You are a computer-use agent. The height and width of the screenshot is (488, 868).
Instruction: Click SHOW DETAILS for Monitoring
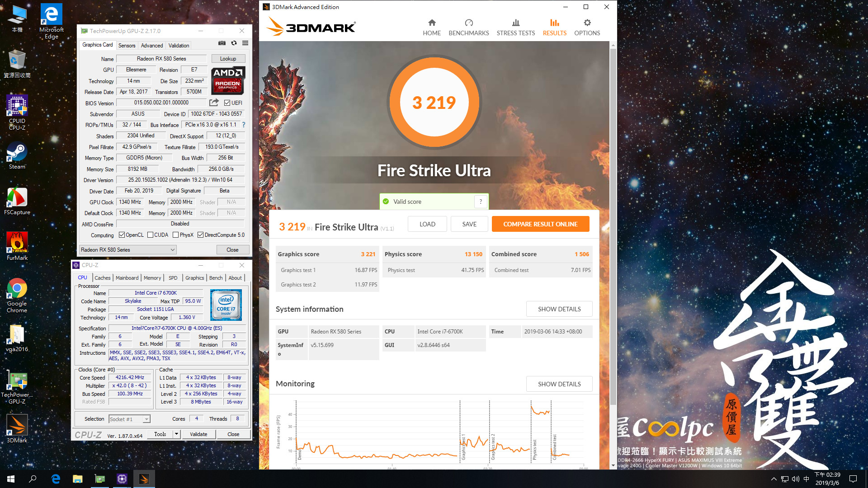pos(559,384)
